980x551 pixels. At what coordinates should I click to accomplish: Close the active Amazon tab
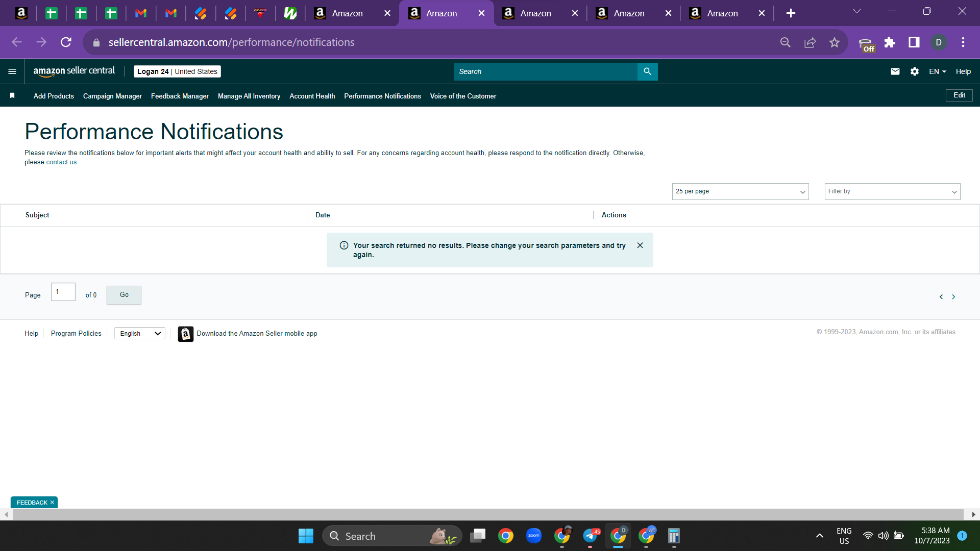click(481, 13)
